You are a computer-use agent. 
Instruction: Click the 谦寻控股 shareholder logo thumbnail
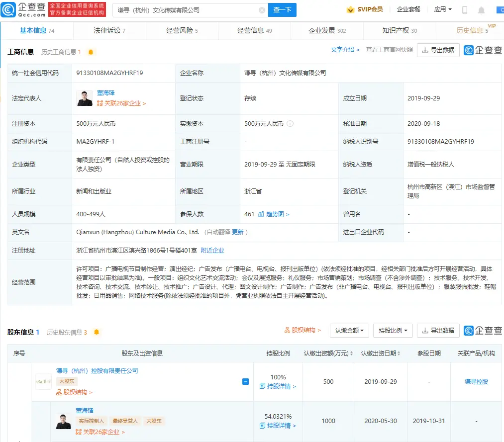click(43, 381)
